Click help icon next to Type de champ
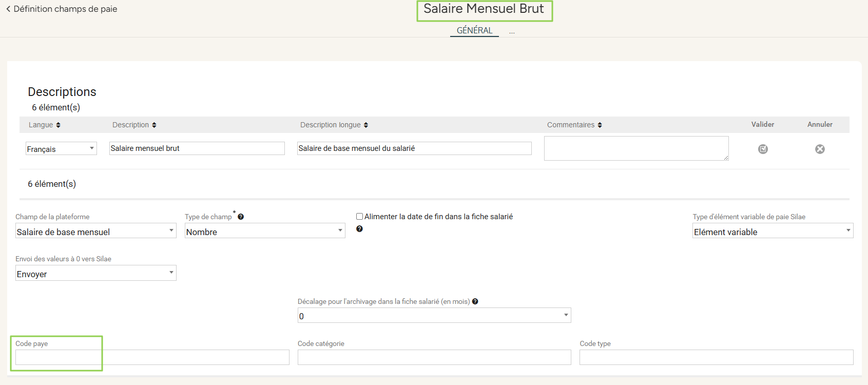Screen dimensions: 868x385 coord(241,217)
